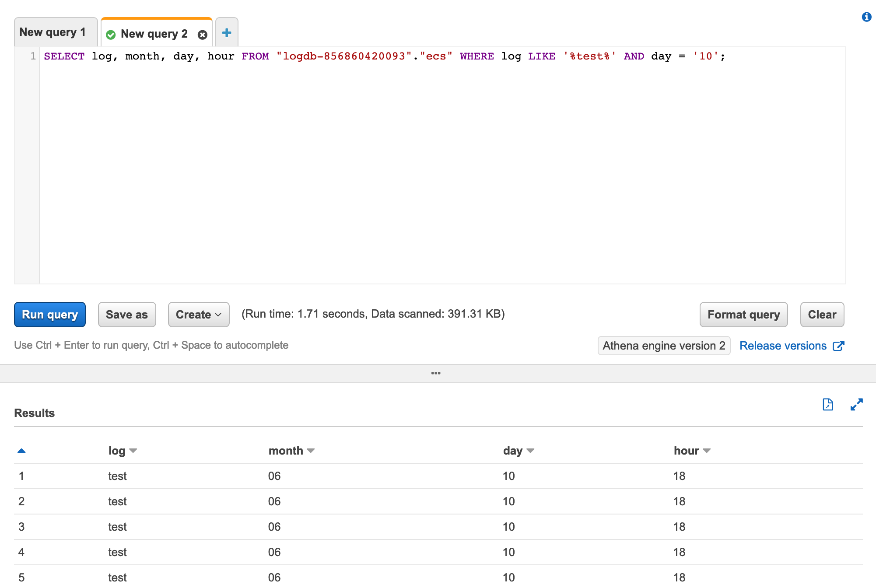Switch to the New query 1 tab

(53, 32)
